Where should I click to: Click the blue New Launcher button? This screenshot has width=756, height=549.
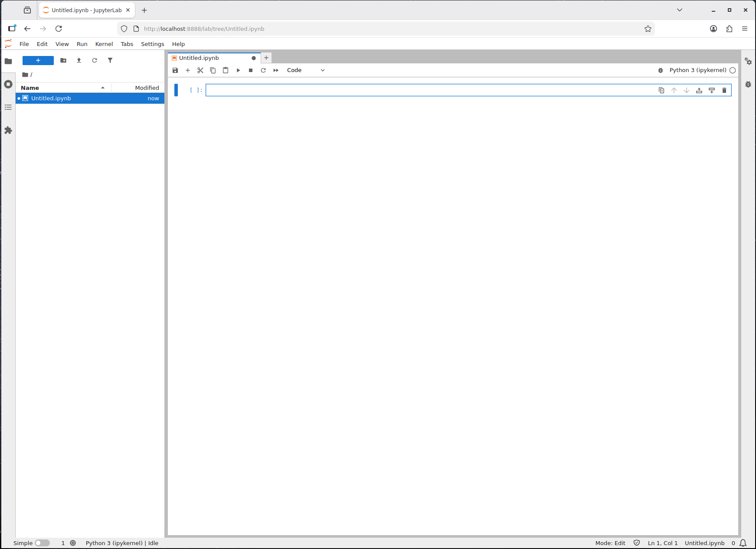click(38, 60)
